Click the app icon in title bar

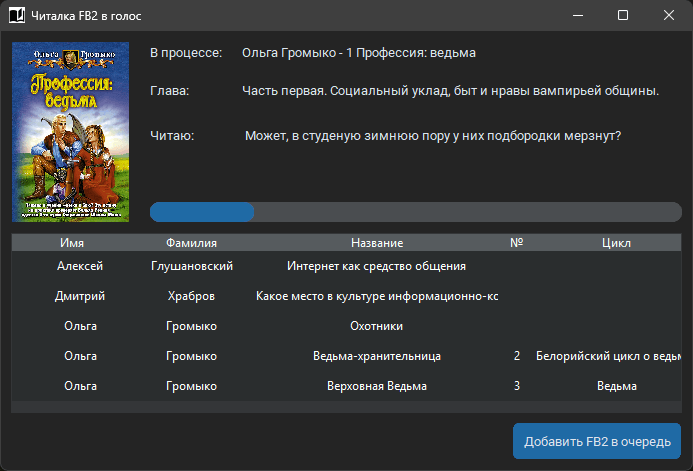(16, 15)
